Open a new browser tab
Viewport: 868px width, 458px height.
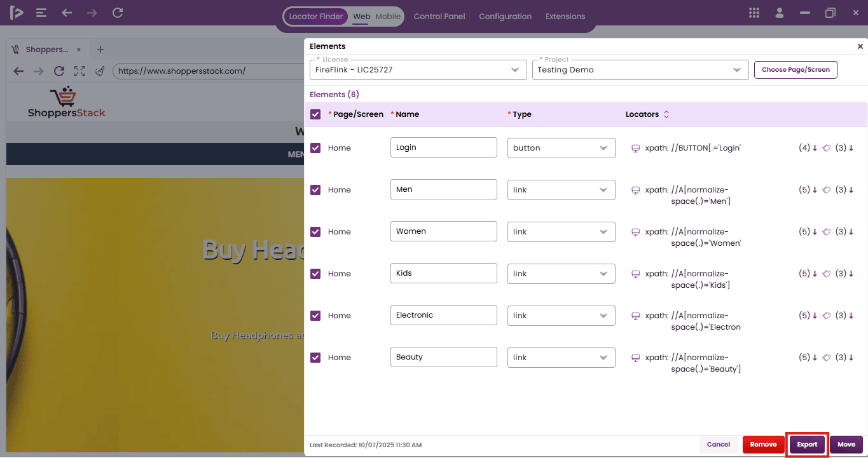(x=100, y=50)
